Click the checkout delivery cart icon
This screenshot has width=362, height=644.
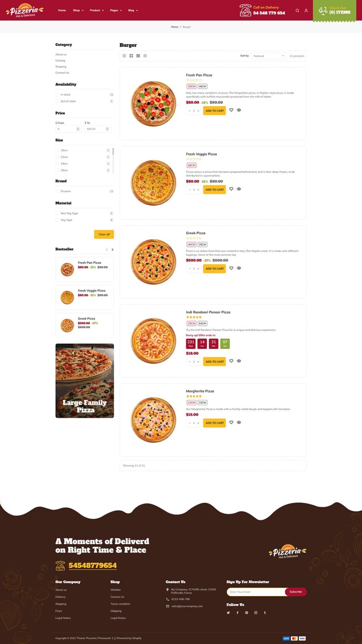coord(323,11)
